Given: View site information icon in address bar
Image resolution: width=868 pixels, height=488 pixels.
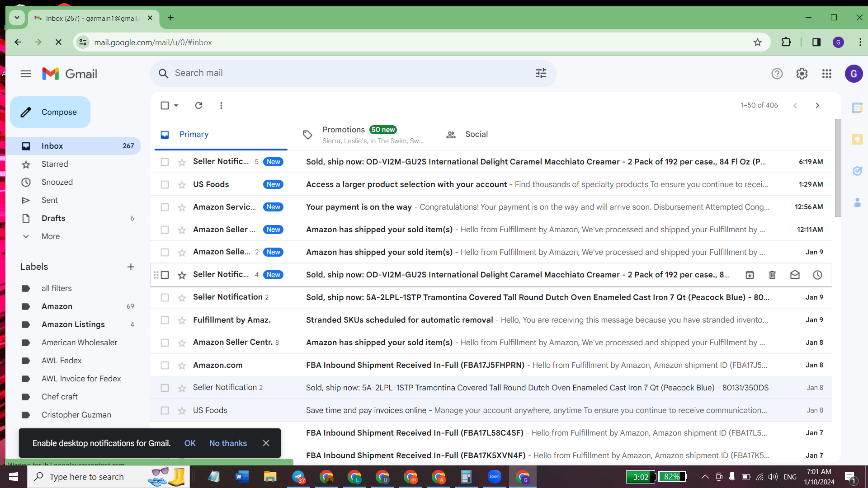Looking at the screenshot, I should [83, 42].
